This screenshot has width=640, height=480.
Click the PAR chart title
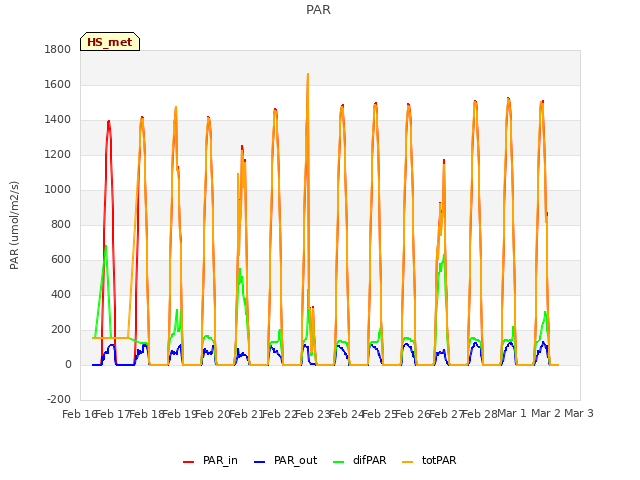(x=318, y=9)
